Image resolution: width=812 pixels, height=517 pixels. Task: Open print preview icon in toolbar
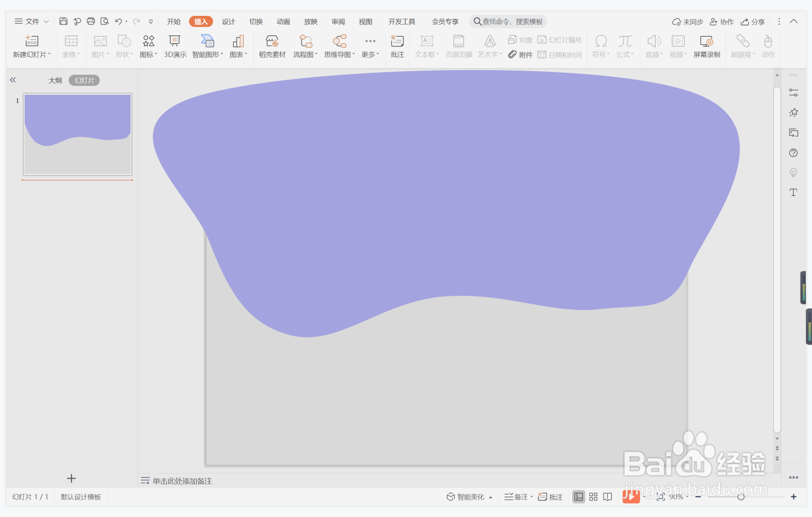[105, 21]
